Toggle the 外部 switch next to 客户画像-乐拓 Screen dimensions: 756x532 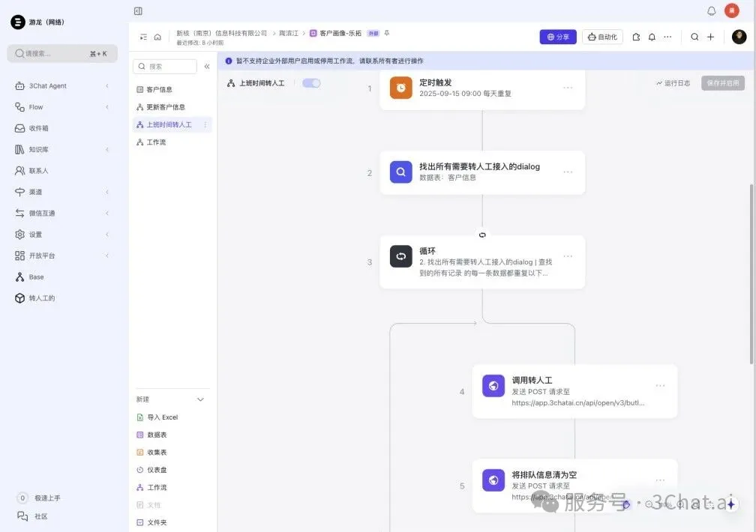pos(374,32)
